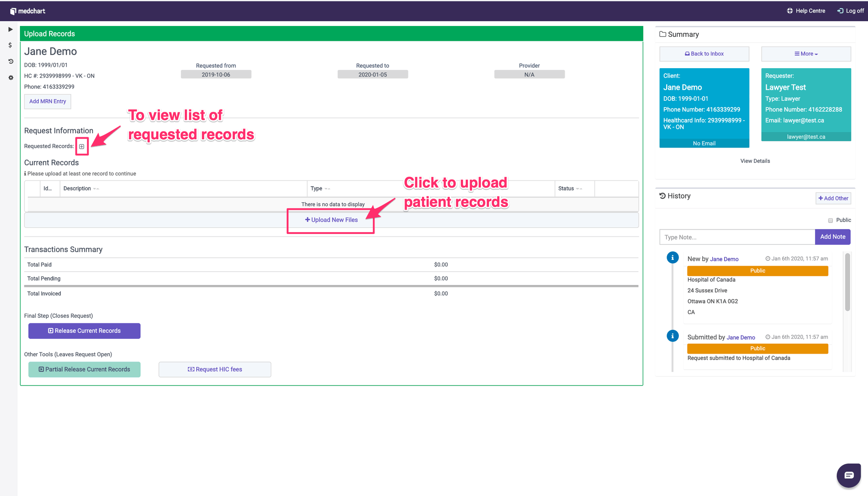Open the chat bubble widget

(x=848, y=475)
